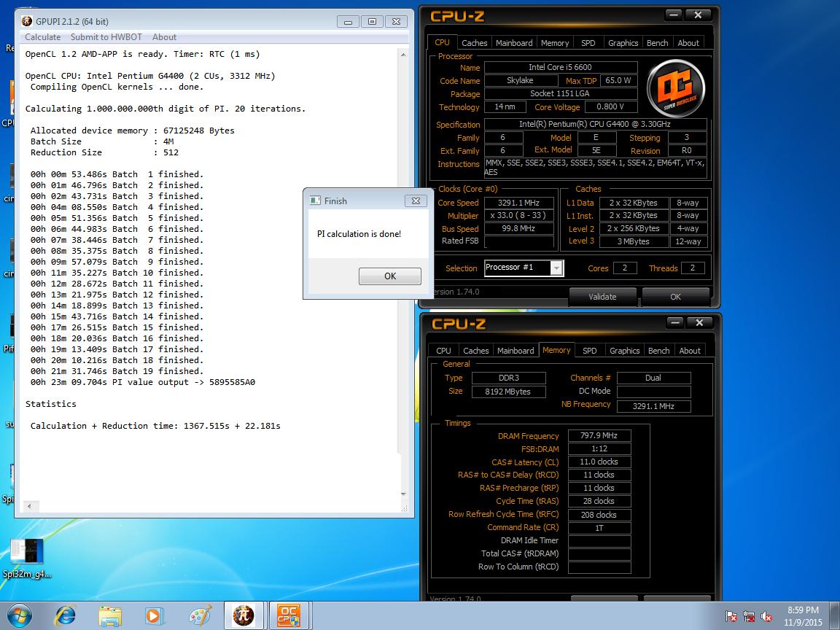Open the About menu in GPUPI

[x=164, y=37]
